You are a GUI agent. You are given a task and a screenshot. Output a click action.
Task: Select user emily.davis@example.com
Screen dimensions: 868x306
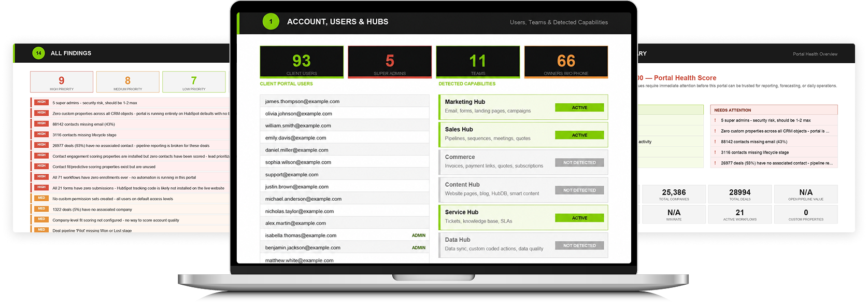345,137
